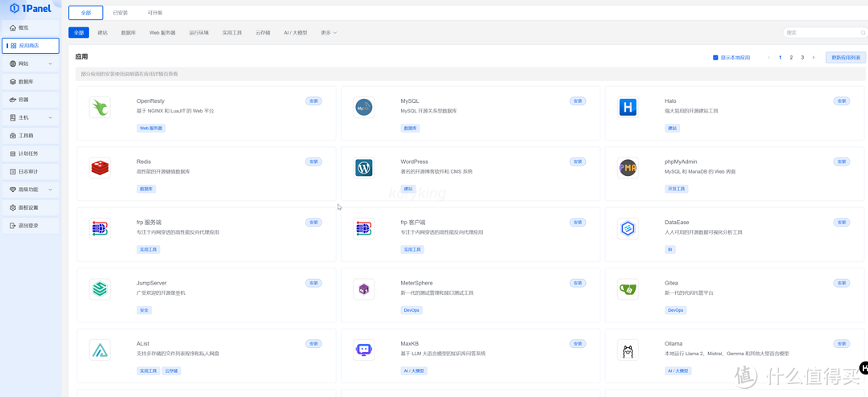Click the Ollama app icon
868x397 pixels.
628,350
